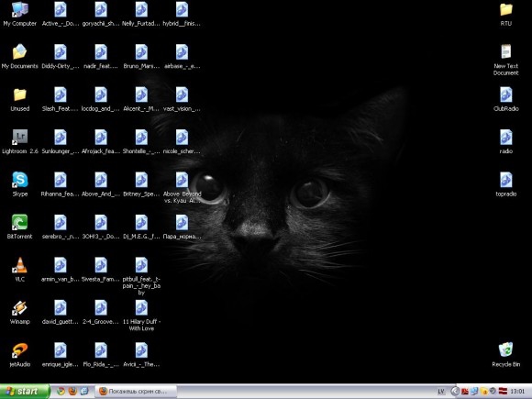Viewport: 532px width, 399px height.
Task: Click the third Quick Launch icon
Action: click(84, 391)
